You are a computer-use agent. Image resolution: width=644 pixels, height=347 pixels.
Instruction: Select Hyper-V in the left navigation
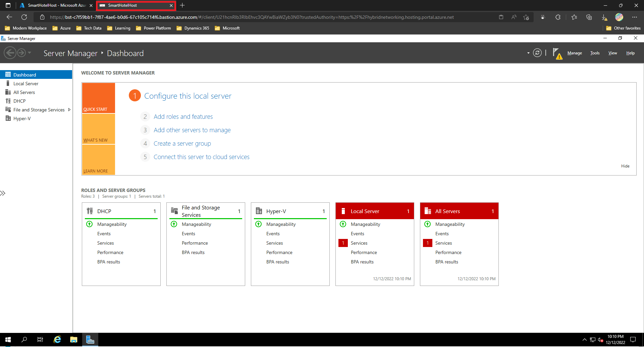click(36, 118)
